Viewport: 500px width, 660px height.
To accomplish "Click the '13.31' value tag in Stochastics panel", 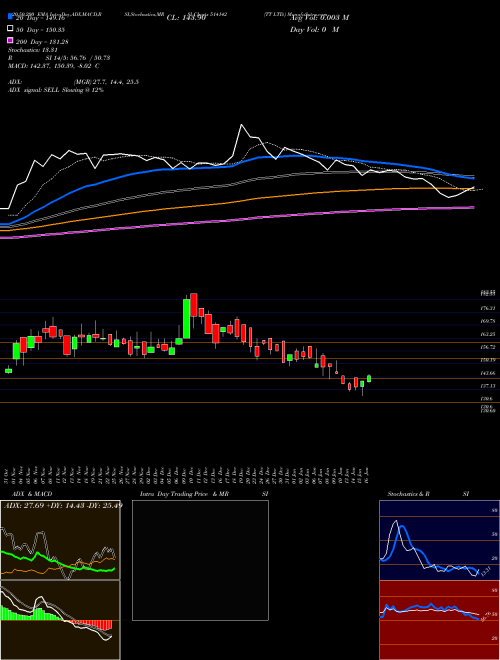I will click(485, 571).
